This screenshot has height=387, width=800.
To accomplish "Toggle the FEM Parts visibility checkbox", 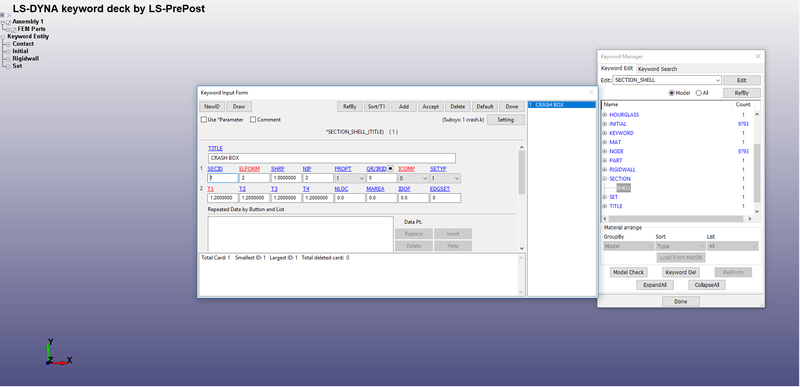I will pos(14,30).
